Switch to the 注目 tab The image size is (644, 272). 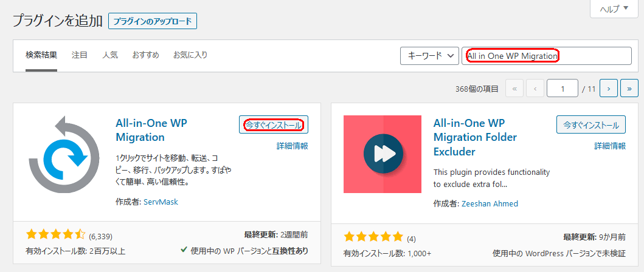[x=80, y=55]
